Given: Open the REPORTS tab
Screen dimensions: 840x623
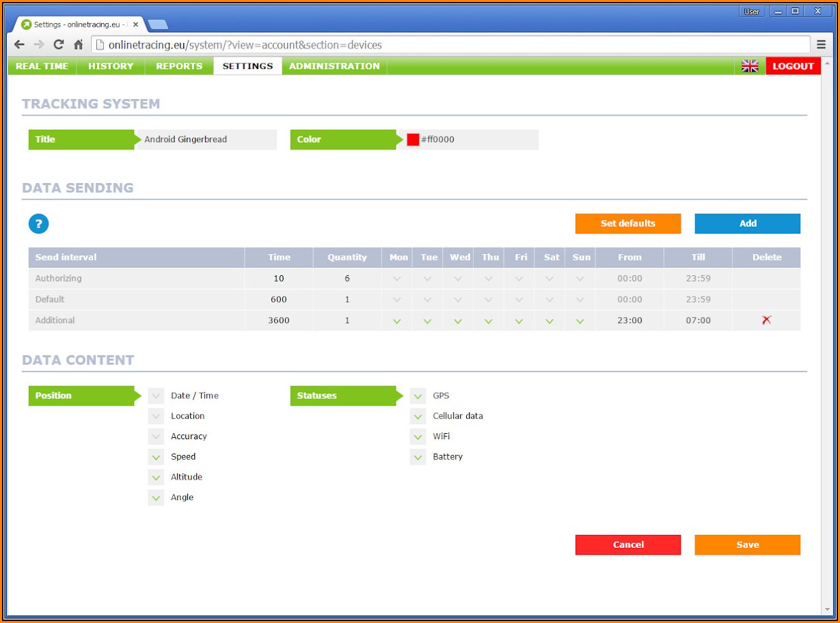Looking at the screenshot, I should [x=179, y=66].
